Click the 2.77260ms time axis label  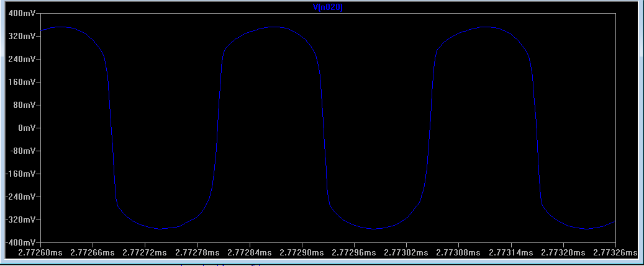[40, 253]
